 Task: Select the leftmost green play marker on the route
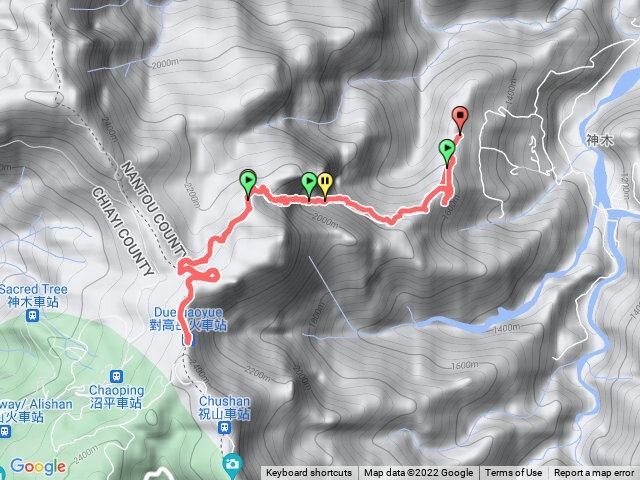pos(248,182)
